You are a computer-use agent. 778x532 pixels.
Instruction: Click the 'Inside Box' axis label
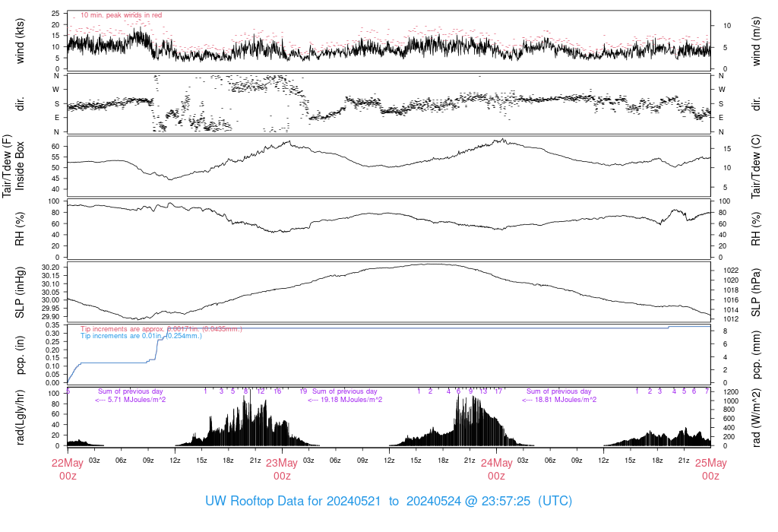(20, 166)
